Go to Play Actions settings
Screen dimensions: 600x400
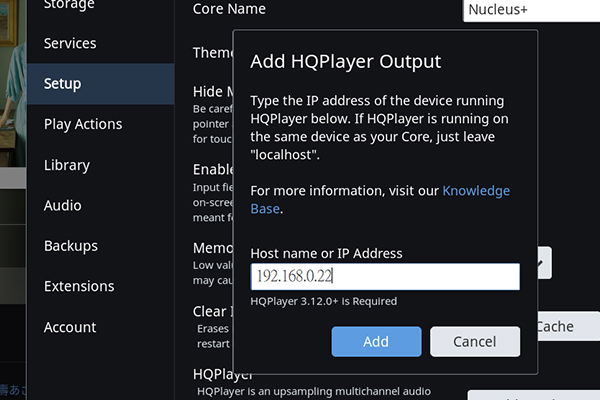tap(83, 124)
